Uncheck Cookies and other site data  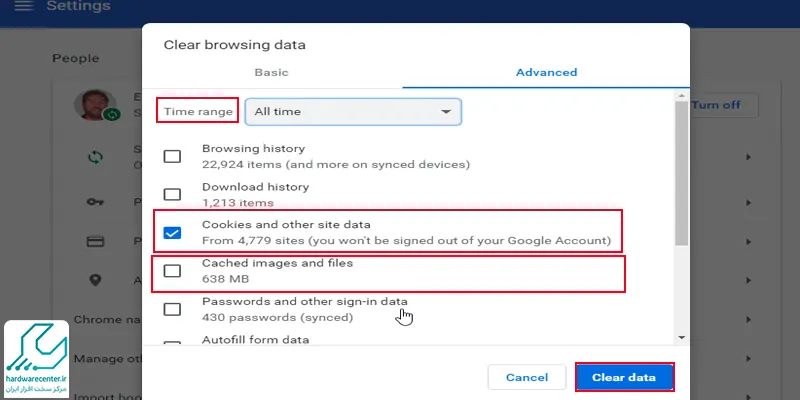tap(172, 232)
